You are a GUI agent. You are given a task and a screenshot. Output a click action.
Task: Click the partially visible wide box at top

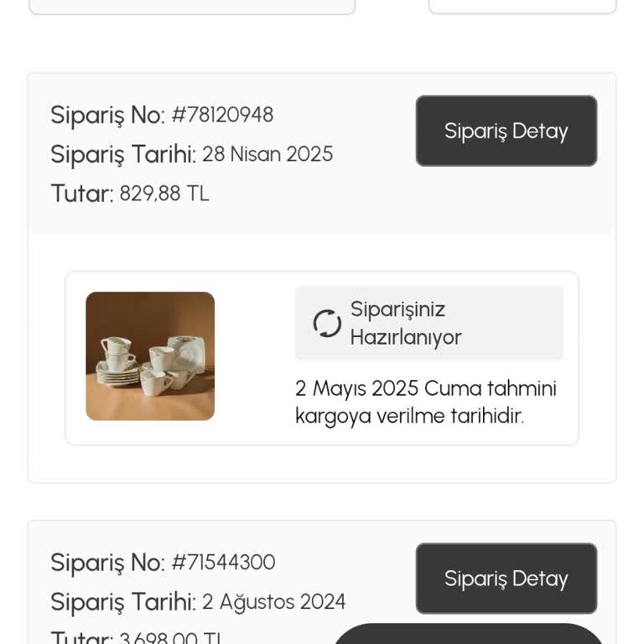coord(192,7)
